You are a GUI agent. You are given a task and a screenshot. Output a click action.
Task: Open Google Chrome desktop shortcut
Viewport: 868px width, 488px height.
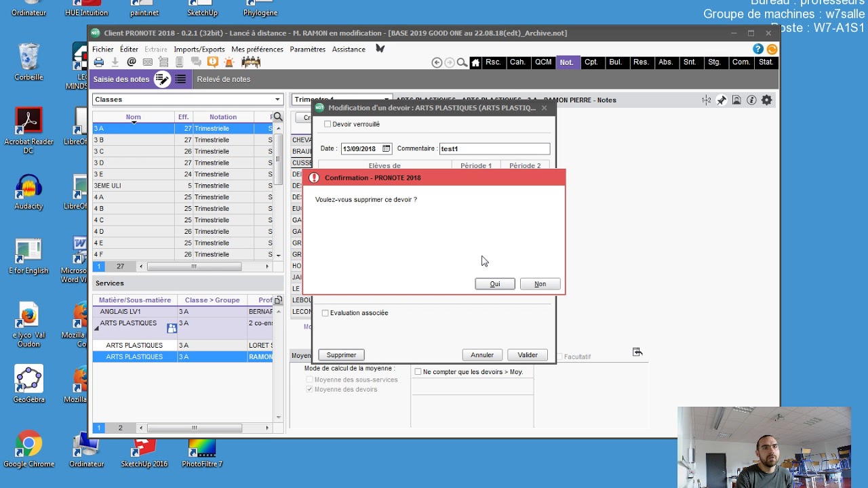pos(28,450)
